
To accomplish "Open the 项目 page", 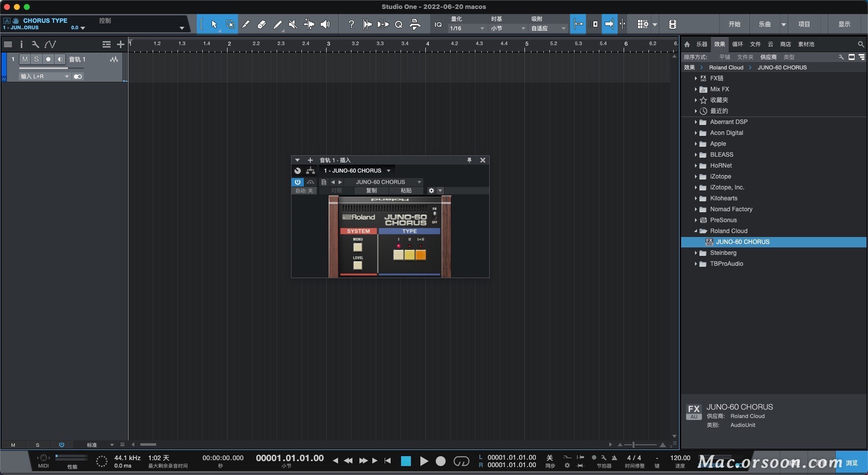I will (x=804, y=24).
